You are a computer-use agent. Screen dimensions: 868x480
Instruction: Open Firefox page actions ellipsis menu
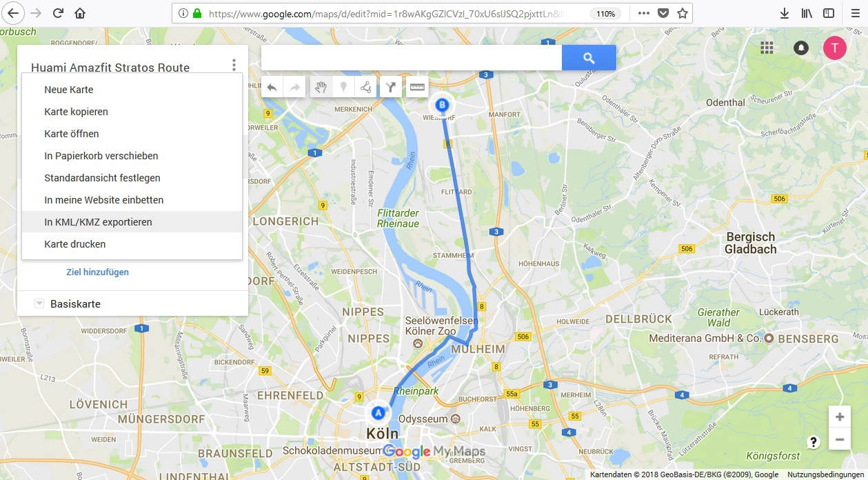pos(643,13)
